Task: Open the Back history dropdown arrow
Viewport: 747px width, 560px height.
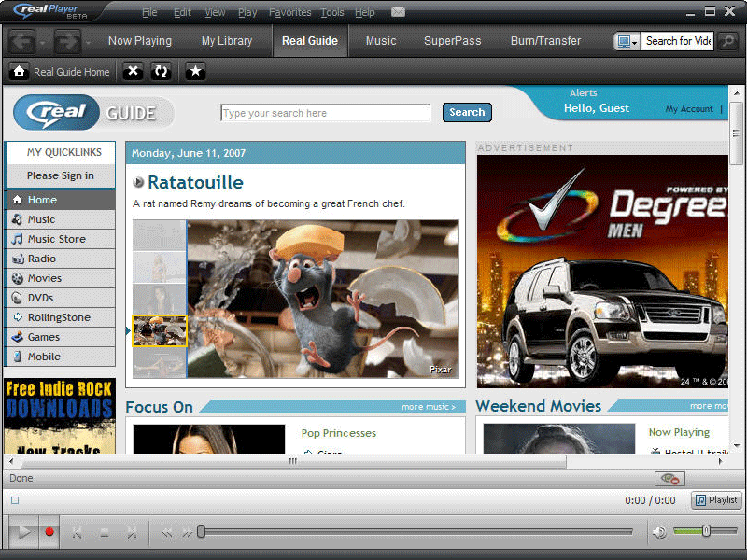Action: click(x=43, y=43)
